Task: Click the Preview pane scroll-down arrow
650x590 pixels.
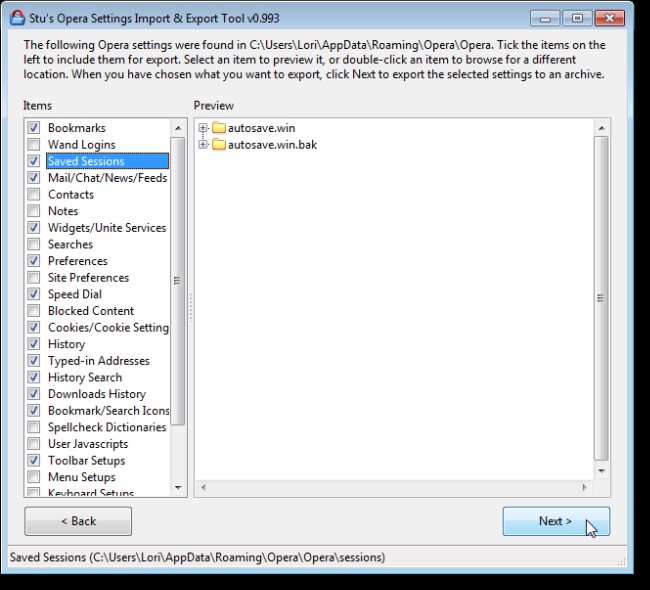Action: [601, 471]
